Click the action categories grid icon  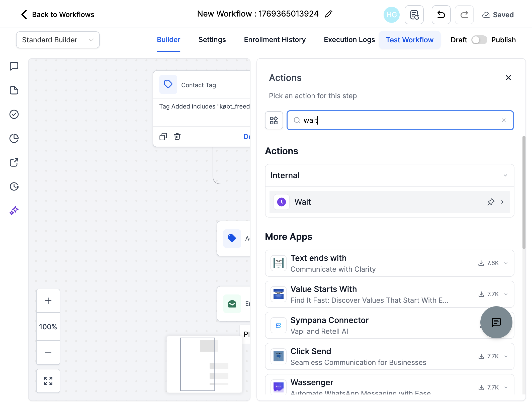(274, 120)
